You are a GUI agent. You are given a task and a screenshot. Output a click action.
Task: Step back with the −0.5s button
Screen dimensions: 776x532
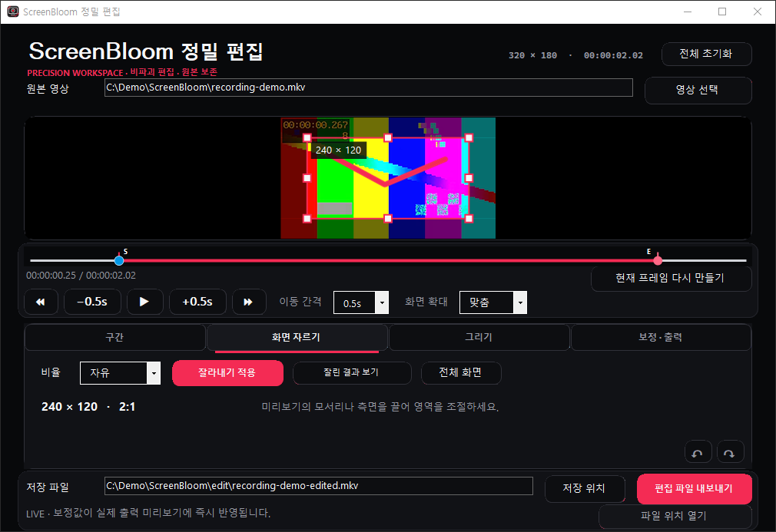92,302
